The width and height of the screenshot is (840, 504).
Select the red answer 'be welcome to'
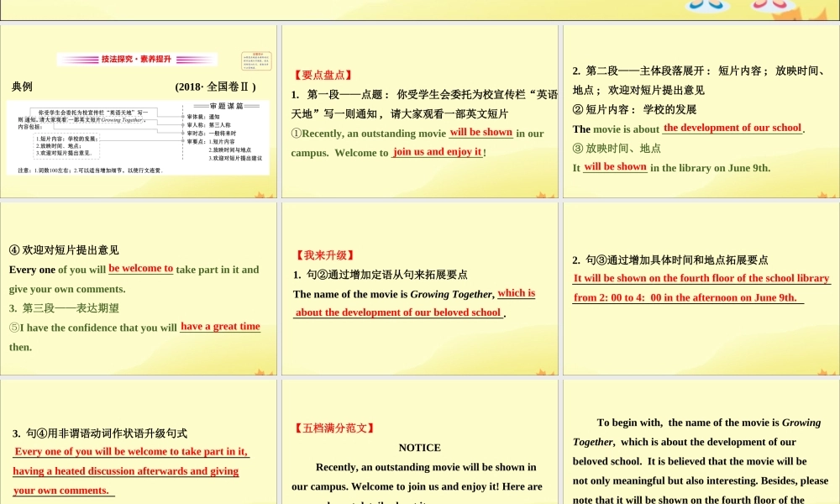141,268
